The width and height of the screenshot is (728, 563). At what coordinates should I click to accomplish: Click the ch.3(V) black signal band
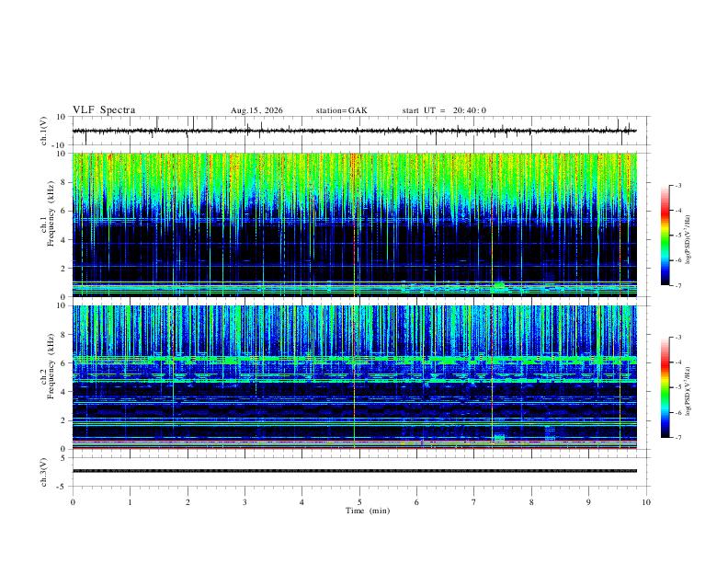pyautogui.click(x=354, y=471)
